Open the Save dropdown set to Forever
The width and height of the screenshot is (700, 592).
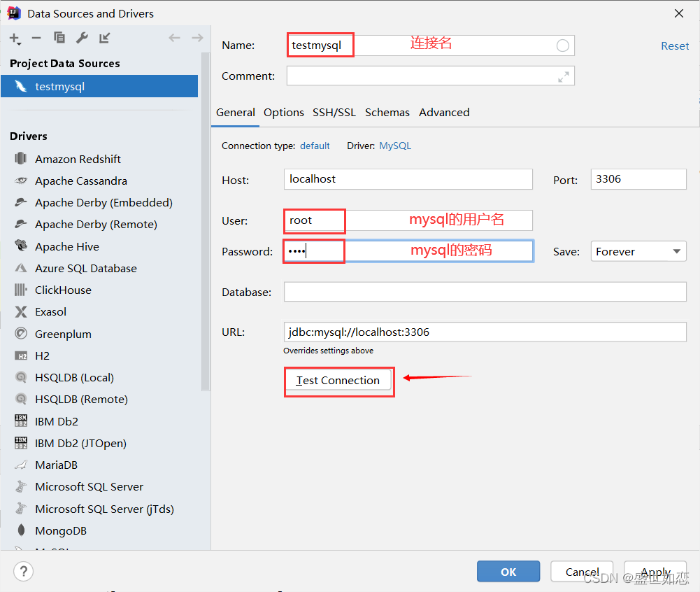point(638,251)
